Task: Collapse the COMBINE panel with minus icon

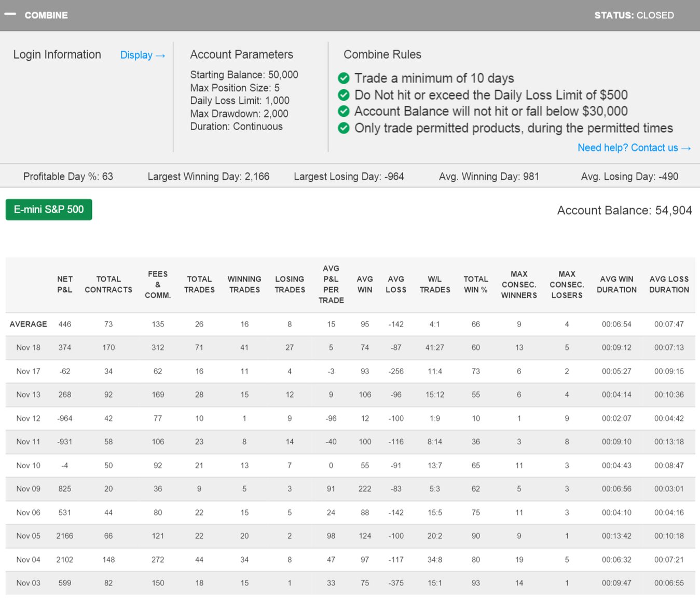Action: click(x=10, y=15)
